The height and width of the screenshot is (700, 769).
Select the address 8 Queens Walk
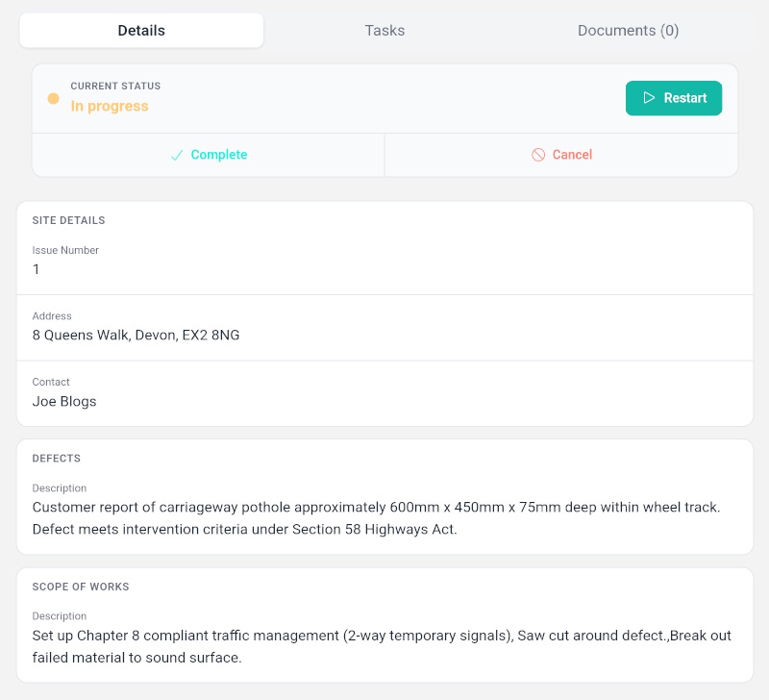[136, 336]
